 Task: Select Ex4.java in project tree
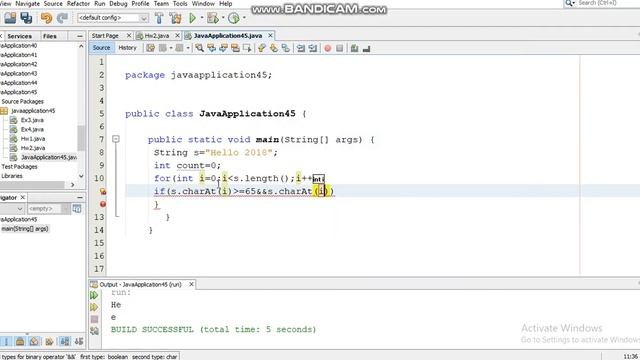(x=32, y=129)
